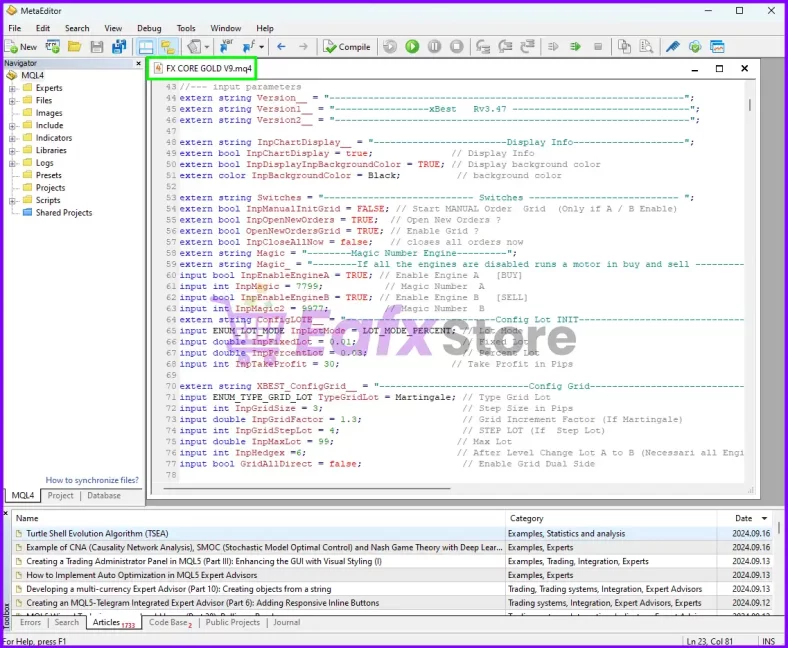788x648 pixels.
Task: Expand the Logs folder node
Action: pyautogui.click(x=12, y=163)
